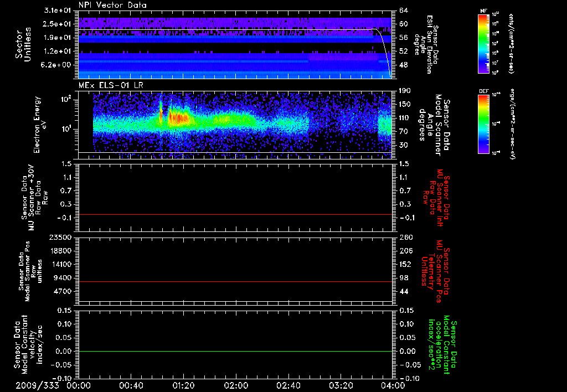Click the 98 telemetry tick label

click(x=404, y=278)
